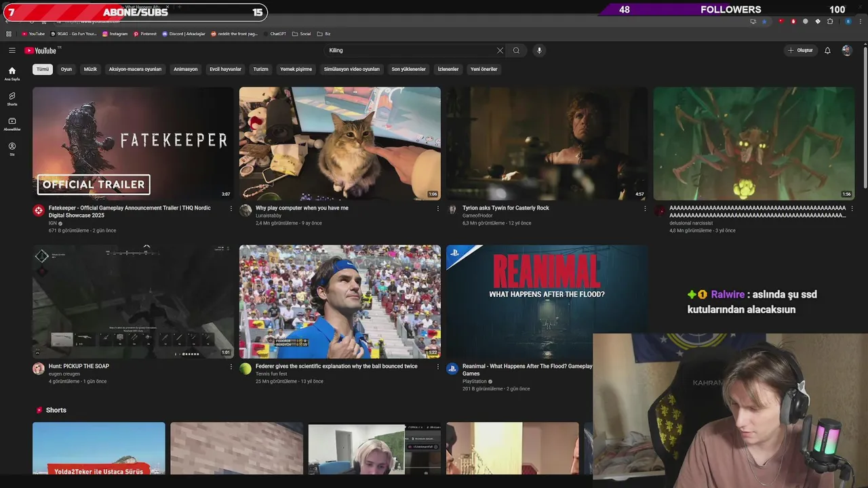This screenshot has height=488, width=868.
Task: Open the YouTube hamburger guide menu
Action: pos(12,50)
